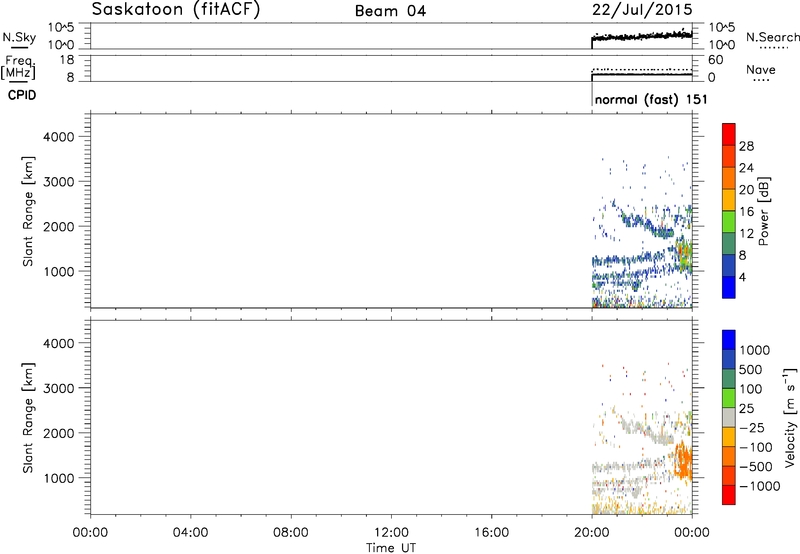Click the noise trace in N.Sky panel
The height and width of the screenshot is (554, 800).
[x=642, y=36]
